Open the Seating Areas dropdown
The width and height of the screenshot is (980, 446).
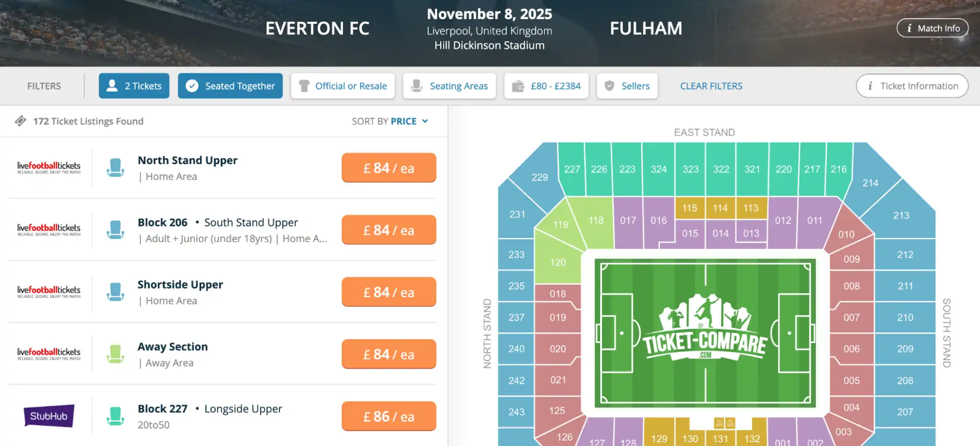coord(449,85)
